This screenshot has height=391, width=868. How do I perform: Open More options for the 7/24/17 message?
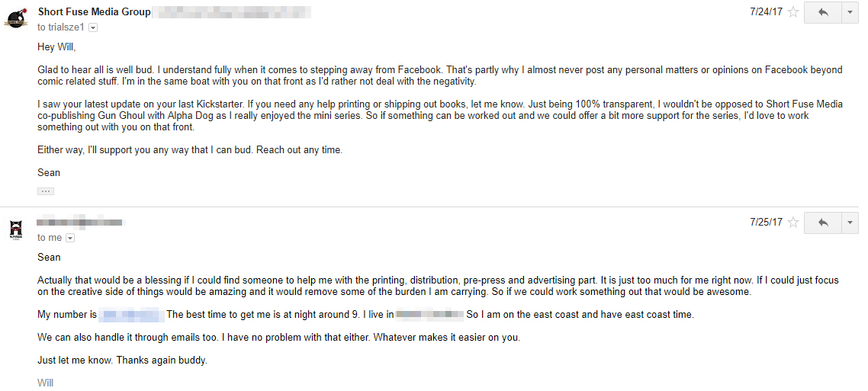[x=850, y=12]
